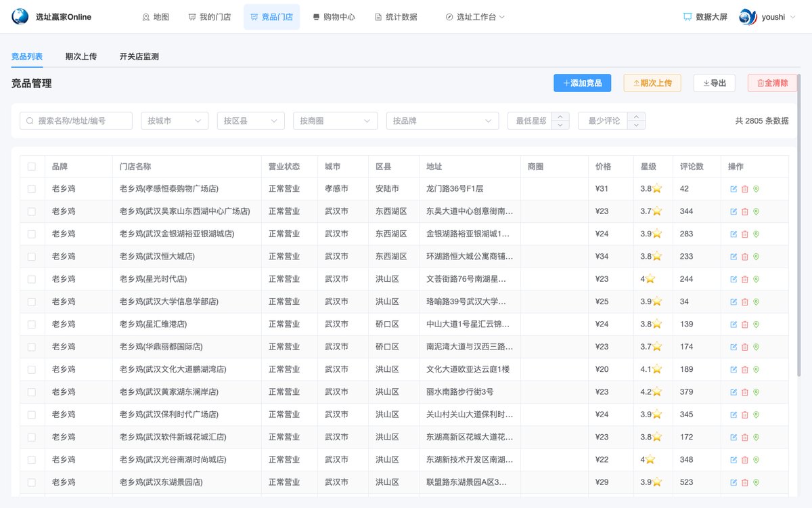Decrease the 最低星级 value with down arrow
This screenshot has width=812, height=508.
pyautogui.click(x=560, y=125)
